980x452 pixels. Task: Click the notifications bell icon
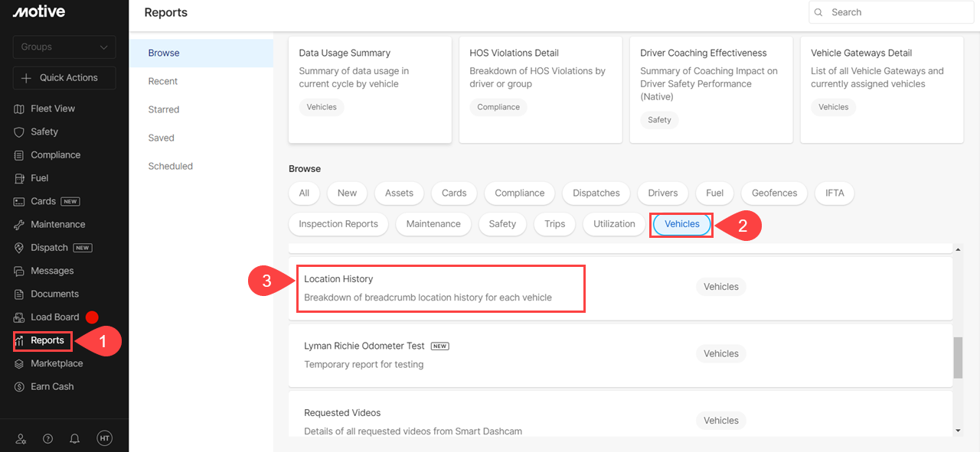tap(74, 438)
